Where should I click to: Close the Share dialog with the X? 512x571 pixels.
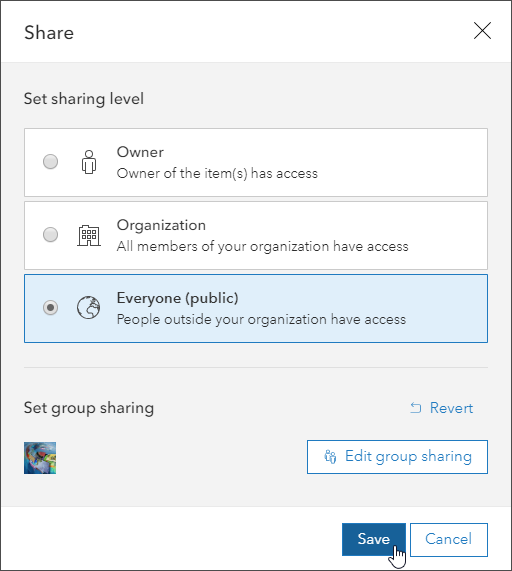pyautogui.click(x=482, y=31)
